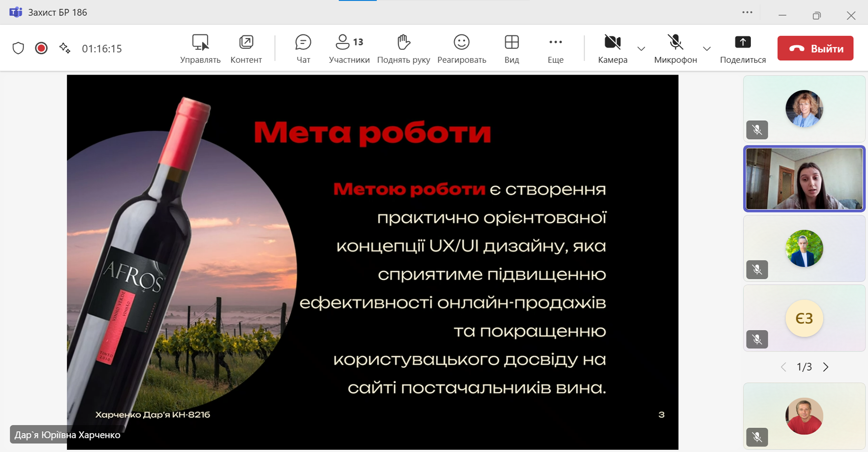This screenshot has height=452, width=868.
Task: Click Поднять руку to raise hand
Action: [x=403, y=48]
